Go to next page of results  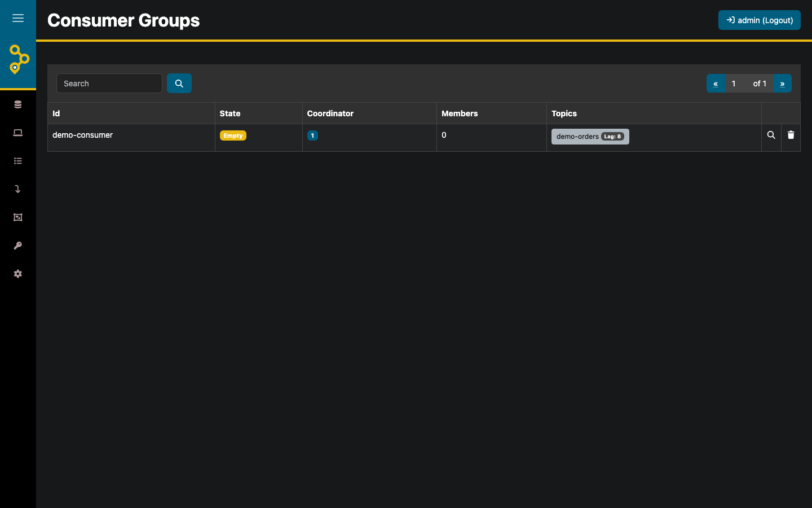click(782, 84)
